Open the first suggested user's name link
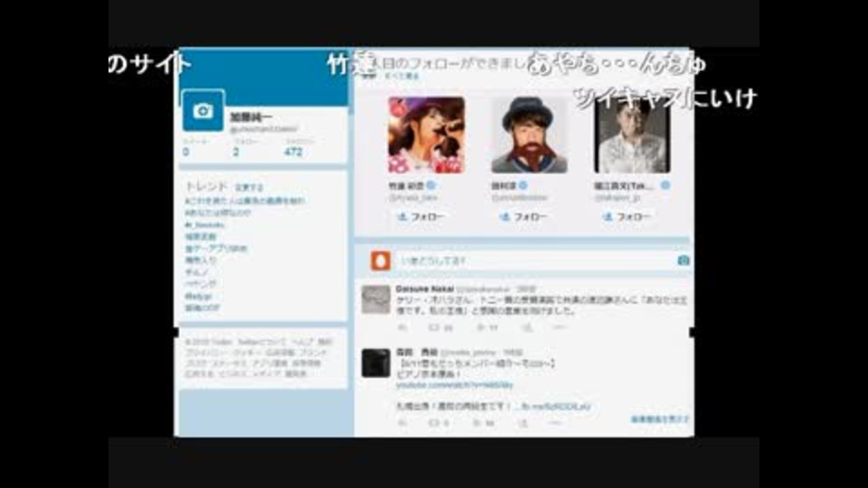868x488 pixels. [x=406, y=186]
